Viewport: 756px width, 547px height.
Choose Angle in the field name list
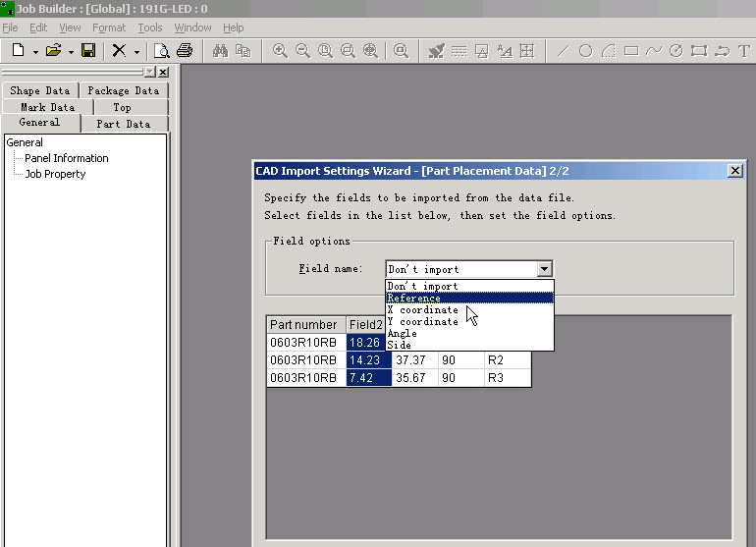469,333
